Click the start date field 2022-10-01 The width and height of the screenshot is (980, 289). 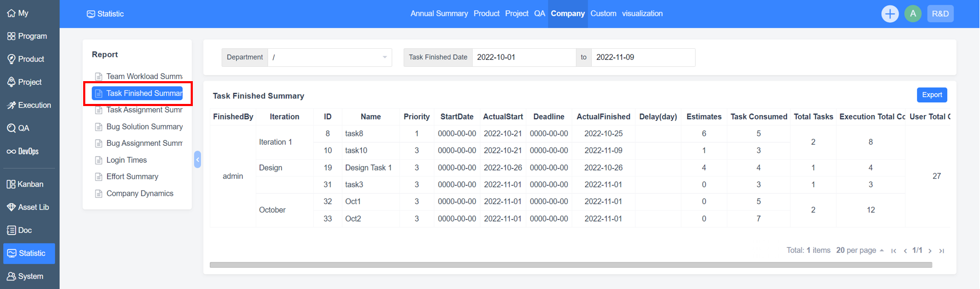click(523, 57)
